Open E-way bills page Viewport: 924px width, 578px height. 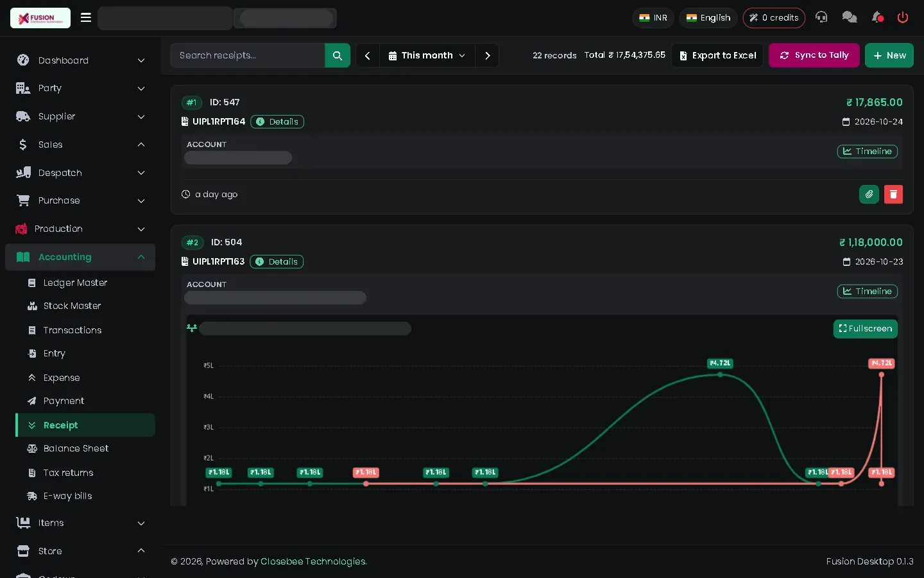(x=67, y=496)
